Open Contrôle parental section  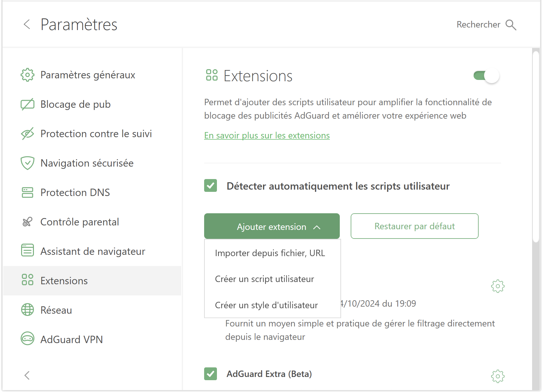click(x=92, y=222)
